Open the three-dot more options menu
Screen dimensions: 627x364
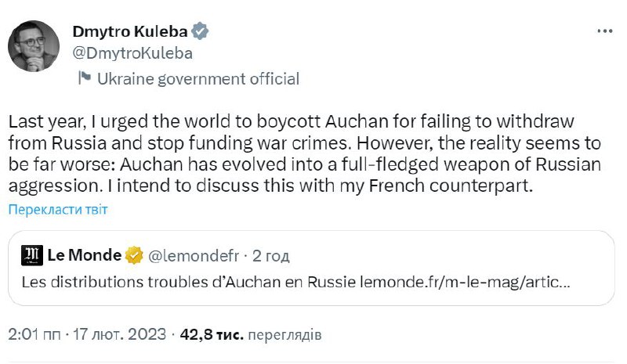(604, 32)
